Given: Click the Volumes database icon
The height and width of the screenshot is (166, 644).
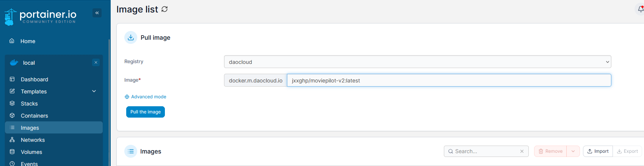Looking at the screenshot, I should [12, 152].
